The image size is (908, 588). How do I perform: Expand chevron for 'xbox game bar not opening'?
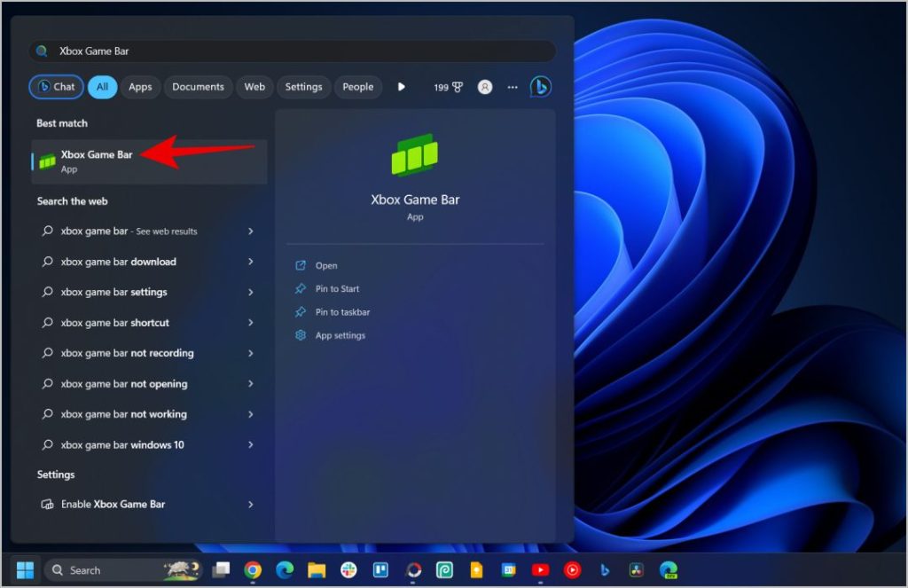click(x=251, y=383)
